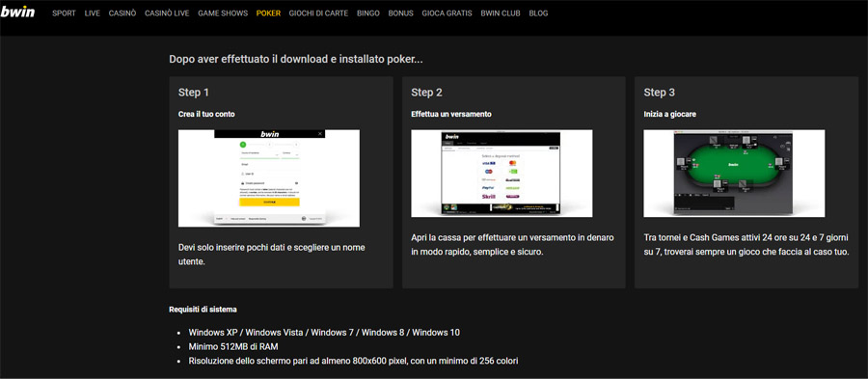Screen dimensions: 868x379
Task: Click GIOCA GRATIS in navigation
Action: coord(448,14)
